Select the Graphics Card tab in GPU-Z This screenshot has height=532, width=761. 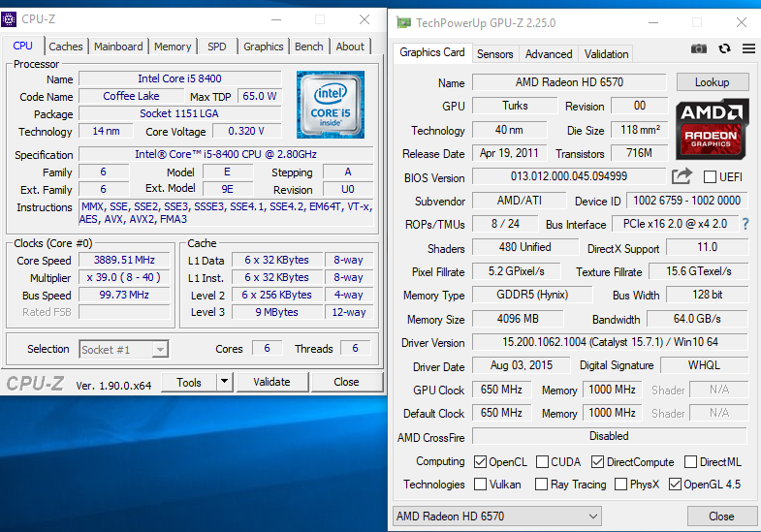pyautogui.click(x=432, y=52)
